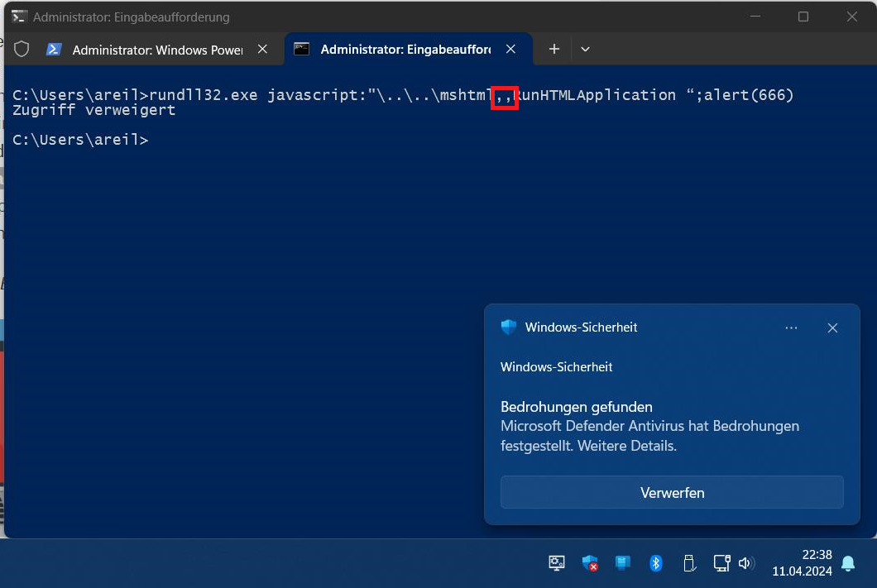Screen dimensions: 877x588
Task: Click the 'Zugriff verweigert' output line
Action: coord(94,110)
